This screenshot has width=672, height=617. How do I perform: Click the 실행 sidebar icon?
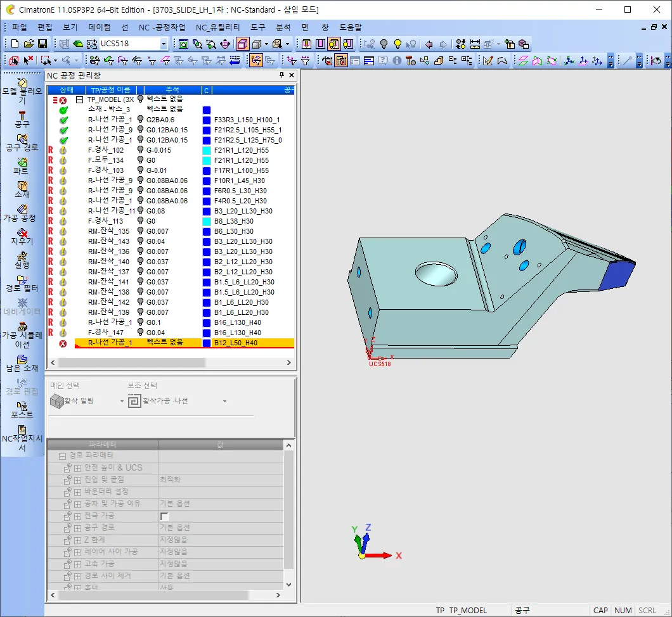coord(22,260)
